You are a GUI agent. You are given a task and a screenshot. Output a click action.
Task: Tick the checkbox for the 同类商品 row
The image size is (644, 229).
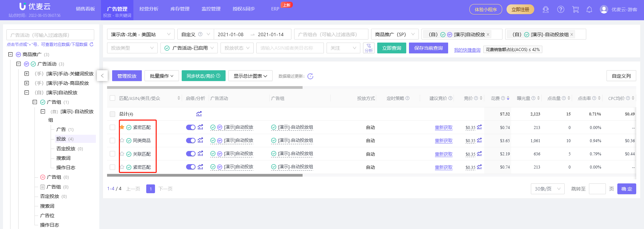112,141
